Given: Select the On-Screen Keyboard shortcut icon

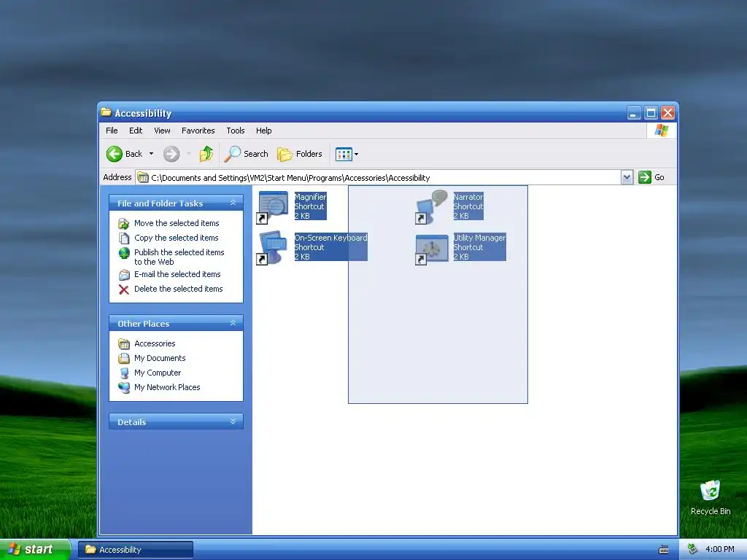Looking at the screenshot, I should coord(273,248).
